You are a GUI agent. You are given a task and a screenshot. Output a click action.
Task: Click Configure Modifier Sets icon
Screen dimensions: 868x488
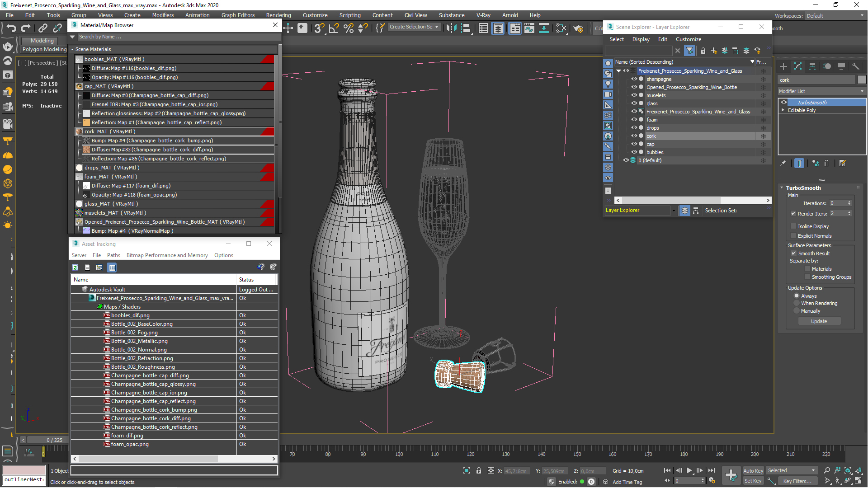pos(842,163)
